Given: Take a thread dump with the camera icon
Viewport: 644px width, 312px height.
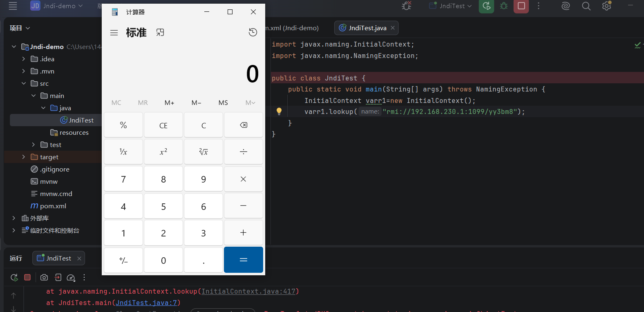Looking at the screenshot, I should 44,277.
